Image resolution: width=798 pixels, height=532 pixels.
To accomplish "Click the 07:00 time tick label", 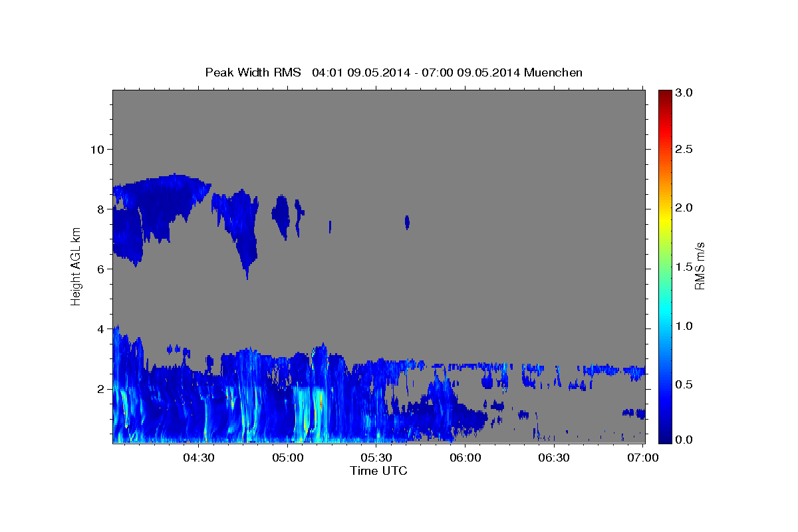I will point(642,458).
